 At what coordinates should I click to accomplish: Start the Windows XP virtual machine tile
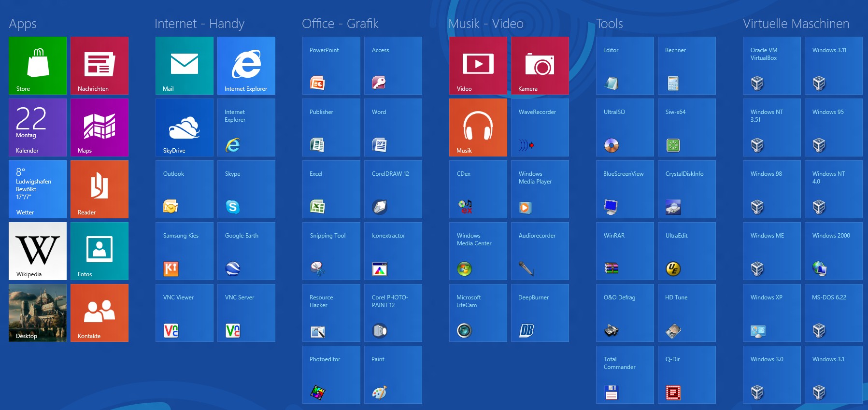[x=772, y=313]
